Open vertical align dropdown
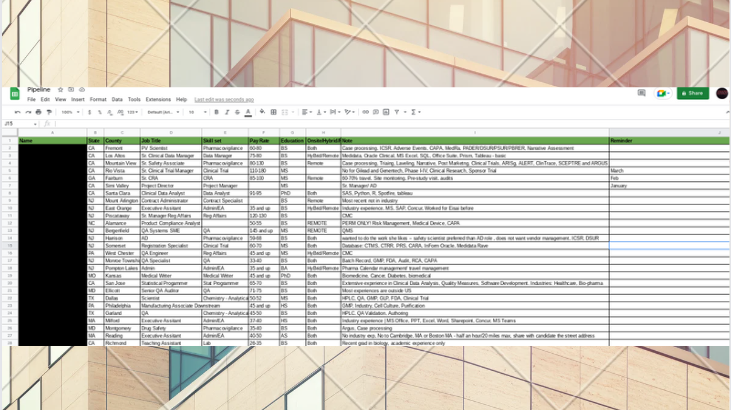Viewport: 731px width, 410px height. pyautogui.click(x=321, y=112)
